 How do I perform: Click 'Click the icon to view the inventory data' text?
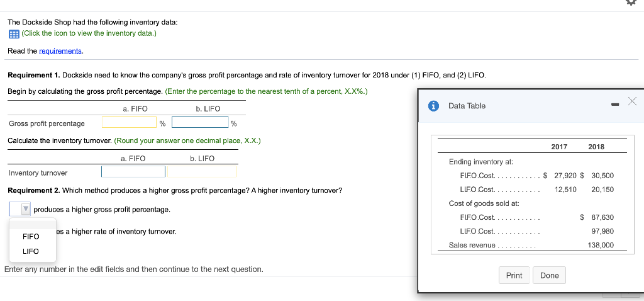(89, 33)
